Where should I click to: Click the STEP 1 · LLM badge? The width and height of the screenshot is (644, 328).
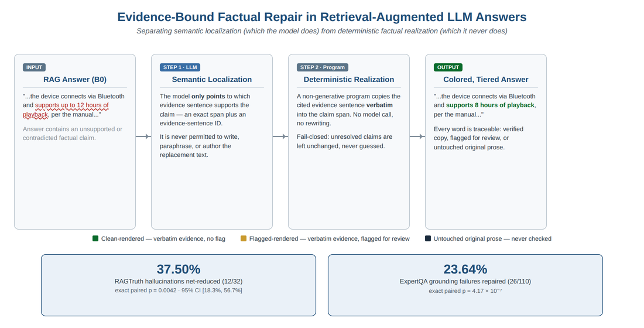pos(180,67)
